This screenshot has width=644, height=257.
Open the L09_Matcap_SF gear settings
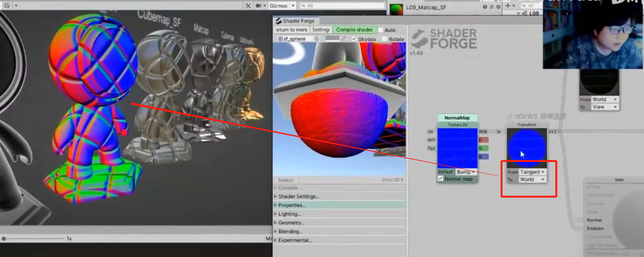click(498, 7)
